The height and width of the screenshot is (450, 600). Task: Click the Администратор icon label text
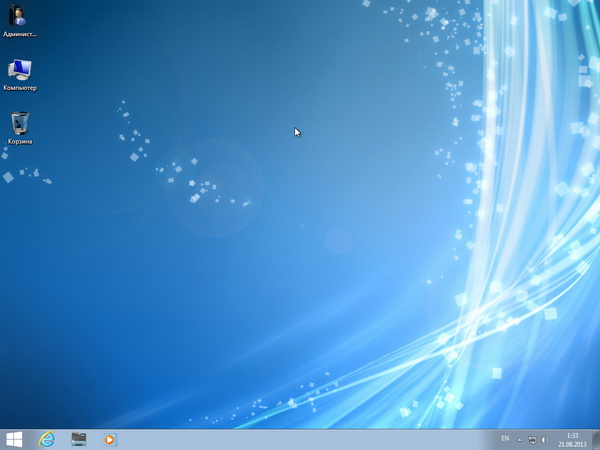tap(20, 34)
